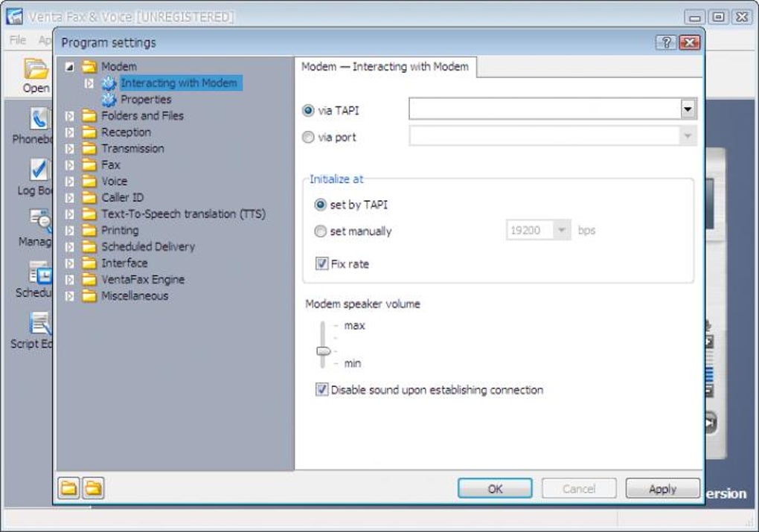Click the Miscellaneous folder icon
The image size is (759, 532).
click(x=89, y=296)
